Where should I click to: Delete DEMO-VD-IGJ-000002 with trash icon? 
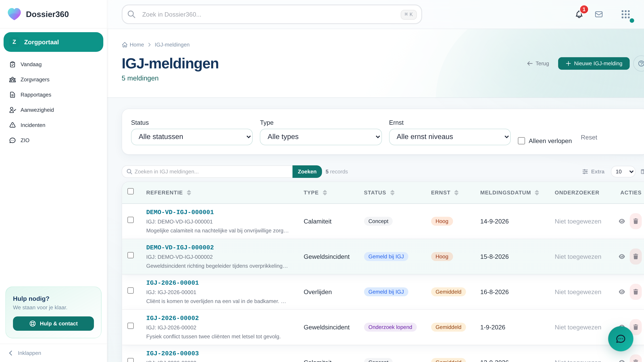[636, 257]
